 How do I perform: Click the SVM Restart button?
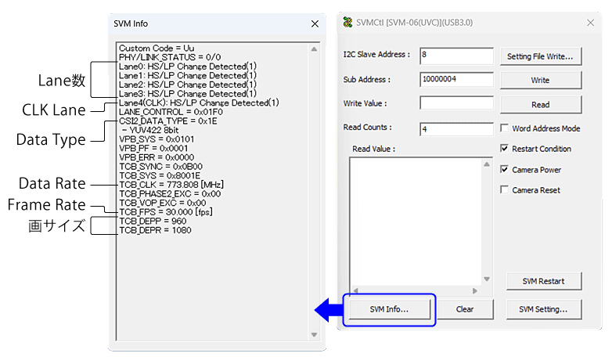click(543, 282)
